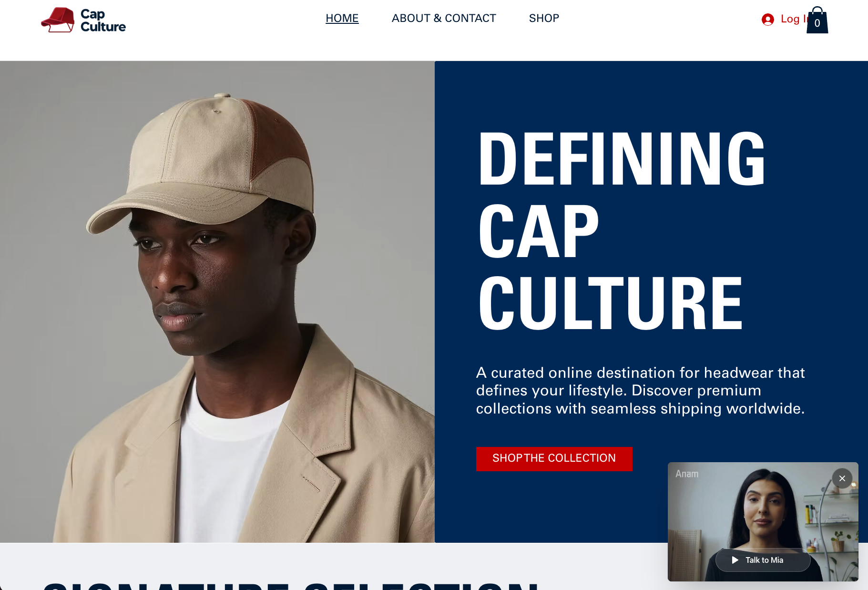
Task: Click the Cap Culture logo text
Action: pyautogui.click(x=103, y=20)
